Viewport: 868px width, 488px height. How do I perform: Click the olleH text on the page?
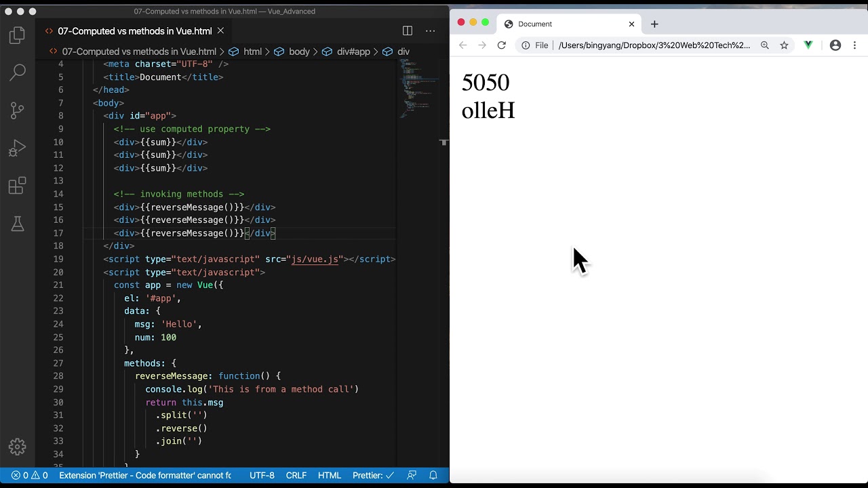coord(488,110)
